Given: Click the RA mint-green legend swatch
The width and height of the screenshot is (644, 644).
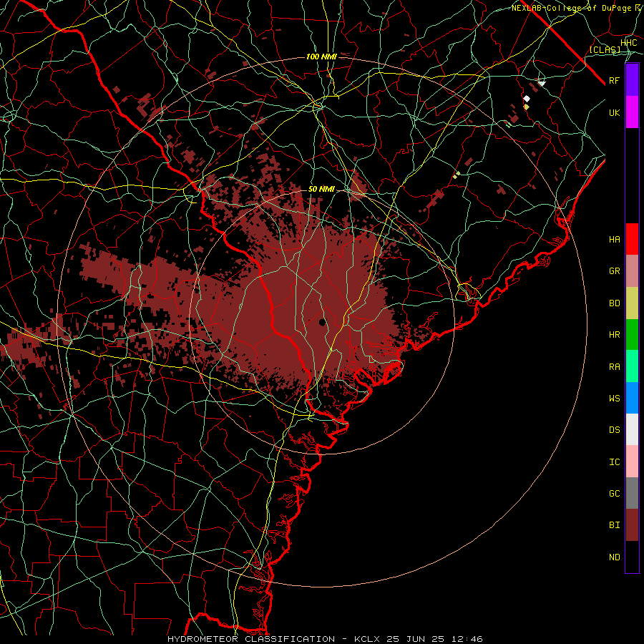Looking at the screenshot, I should pos(632,366).
